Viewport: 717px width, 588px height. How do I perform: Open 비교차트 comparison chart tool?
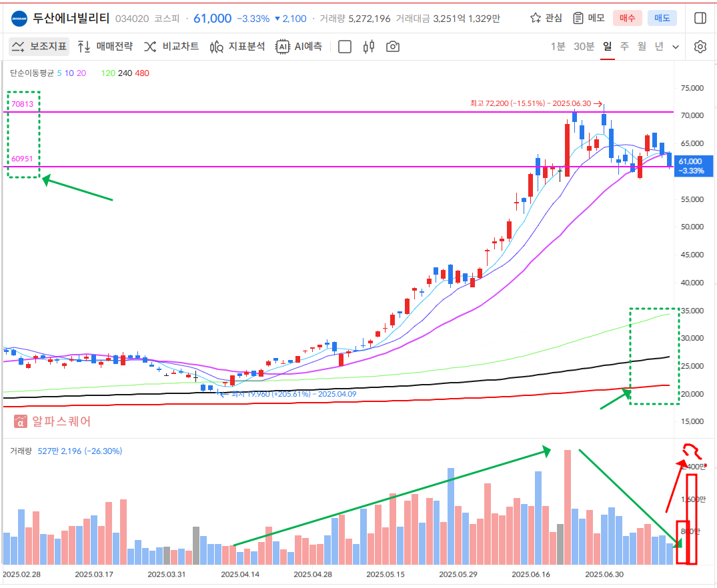(x=171, y=46)
